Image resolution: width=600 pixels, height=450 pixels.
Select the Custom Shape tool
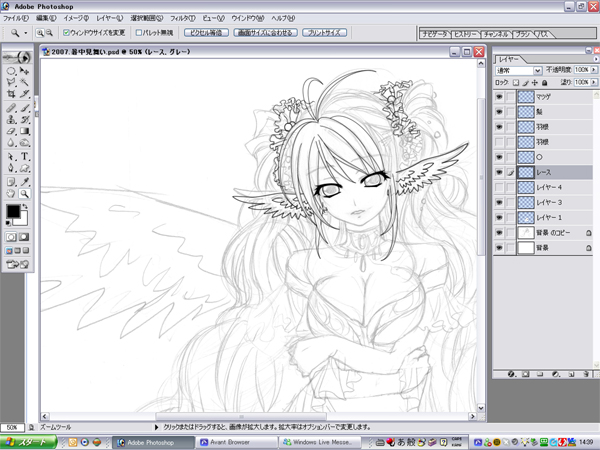[x=24, y=168]
